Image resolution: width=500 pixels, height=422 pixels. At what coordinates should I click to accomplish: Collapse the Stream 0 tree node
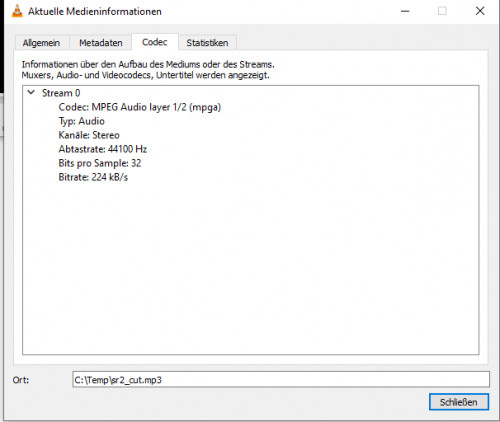click(31, 93)
